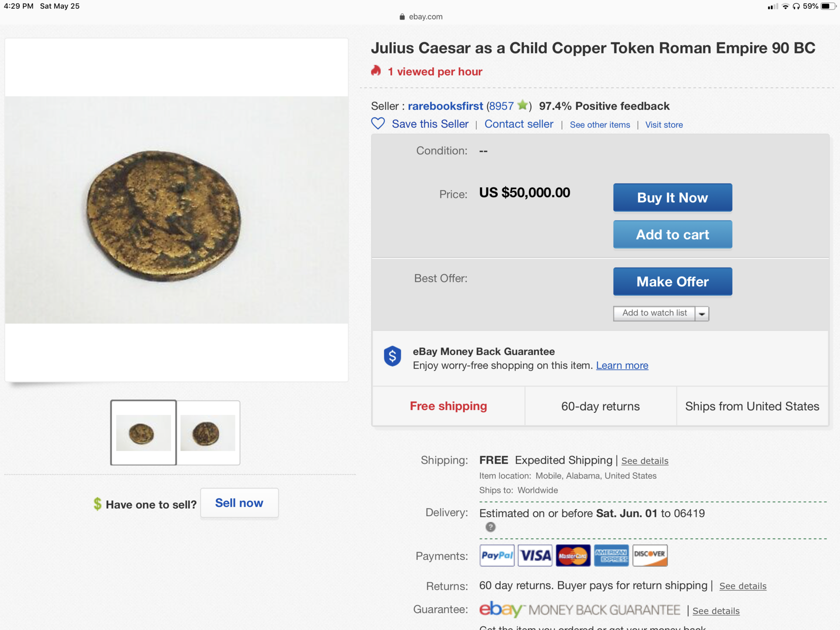
Task: Open the Contact seller link
Action: click(x=519, y=124)
